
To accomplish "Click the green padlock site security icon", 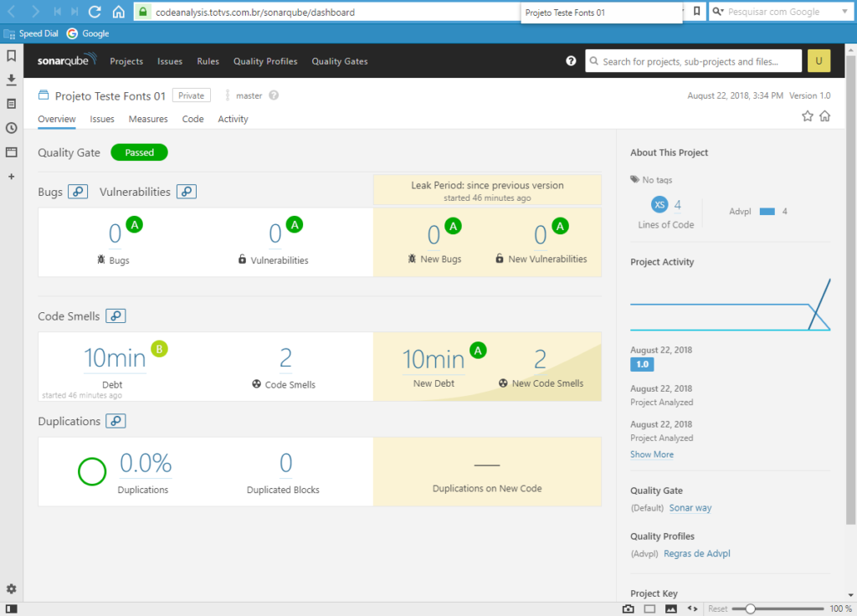I will (x=142, y=12).
